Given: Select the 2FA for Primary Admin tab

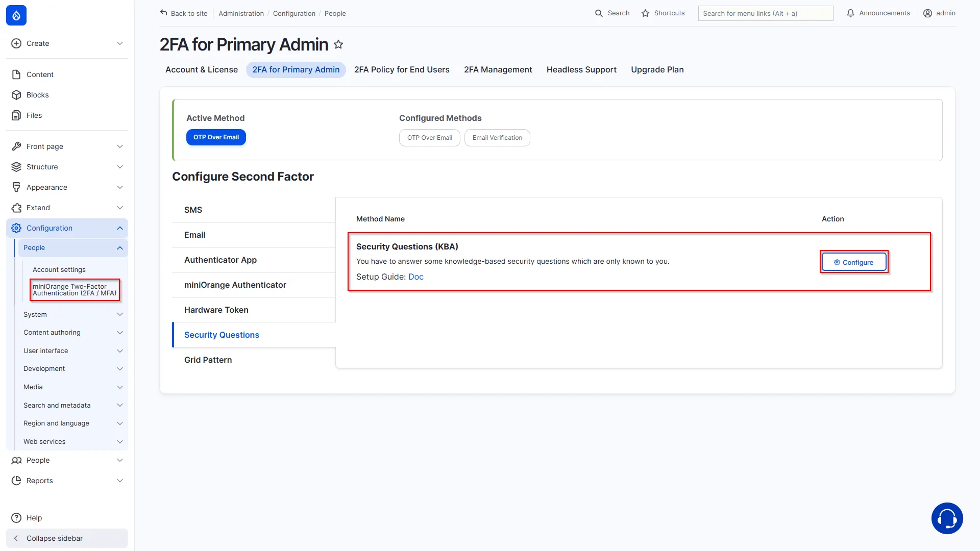Looking at the screenshot, I should pyautogui.click(x=296, y=70).
